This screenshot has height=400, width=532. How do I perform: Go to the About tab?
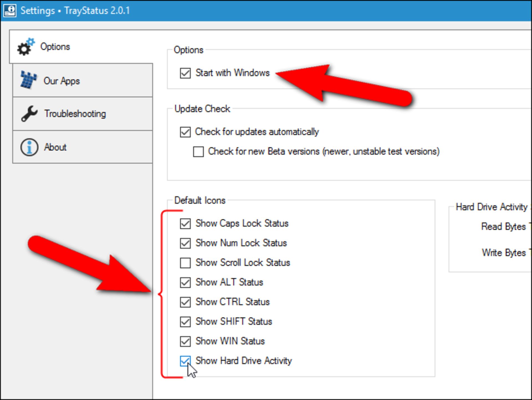tap(55, 147)
